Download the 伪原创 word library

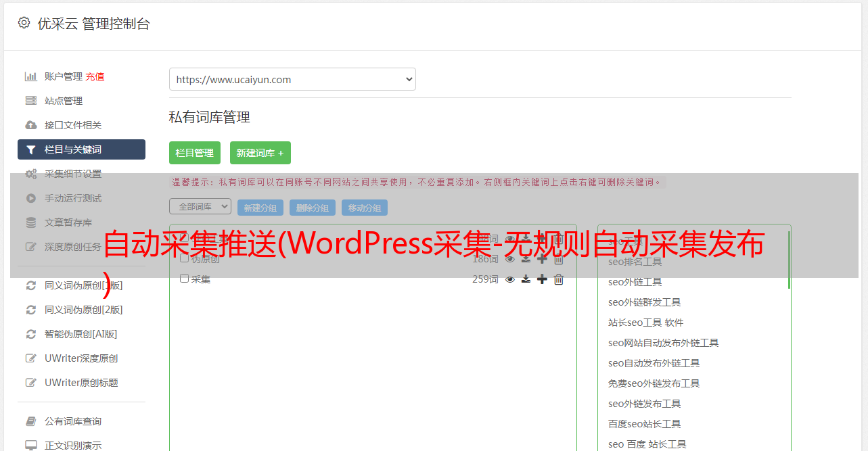point(526,259)
